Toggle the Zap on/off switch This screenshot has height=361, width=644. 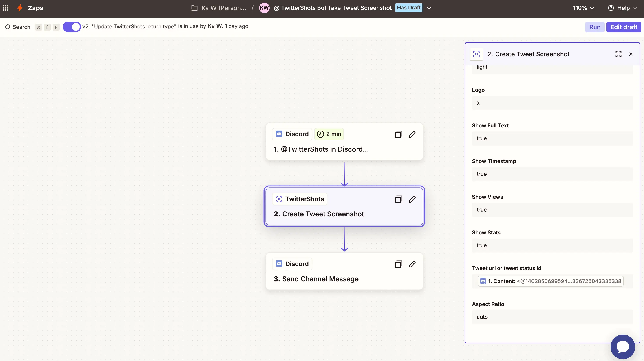(72, 27)
